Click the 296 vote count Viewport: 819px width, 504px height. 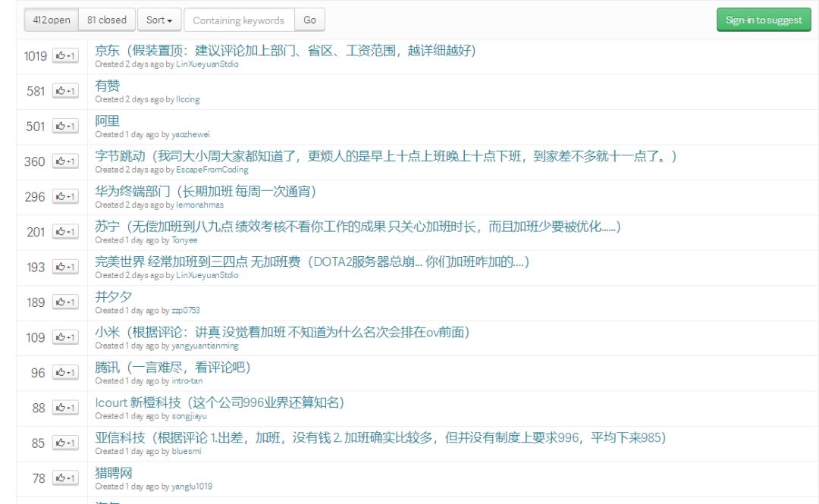tap(35, 197)
